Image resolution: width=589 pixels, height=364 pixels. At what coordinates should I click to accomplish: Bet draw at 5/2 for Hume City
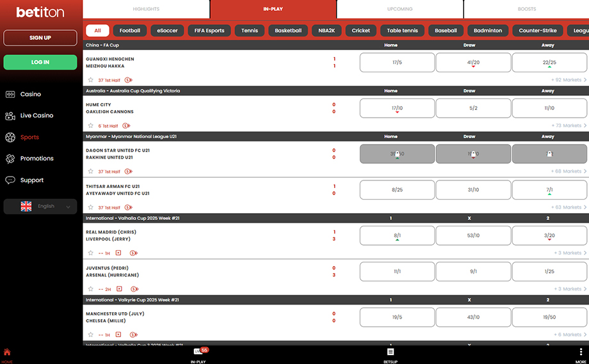[473, 108]
